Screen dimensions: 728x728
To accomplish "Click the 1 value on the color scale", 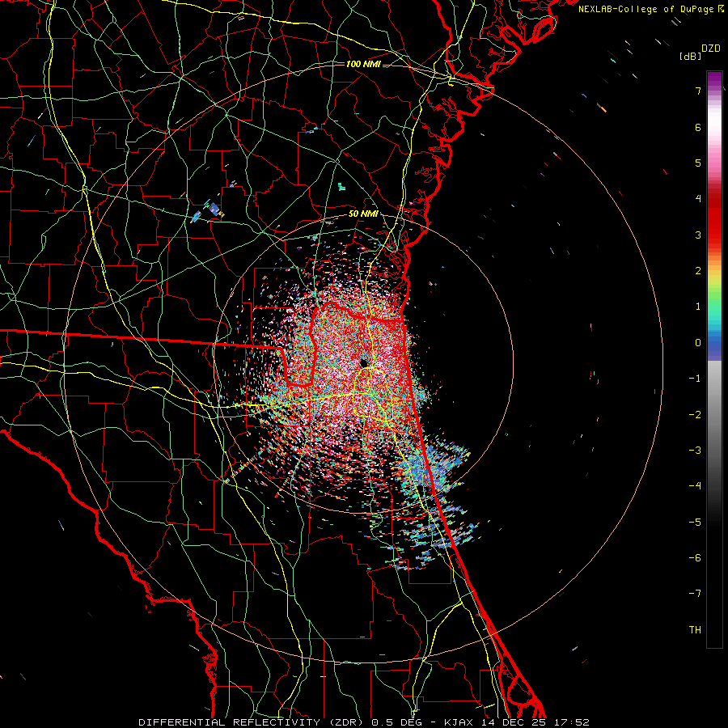I will [698, 307].
